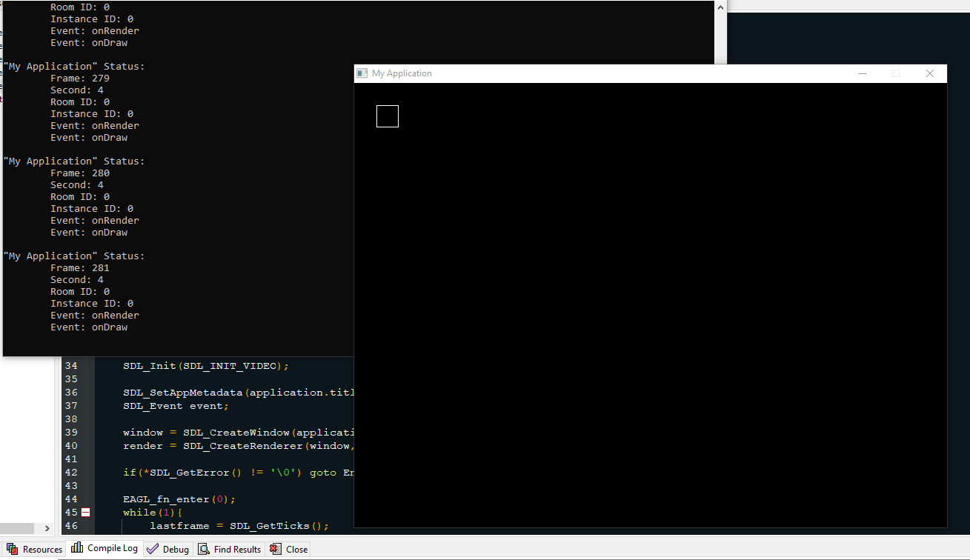Click "Second: 4" under Frame 281
This screenshot has width=970, height=560.
[x=77, y=280]
